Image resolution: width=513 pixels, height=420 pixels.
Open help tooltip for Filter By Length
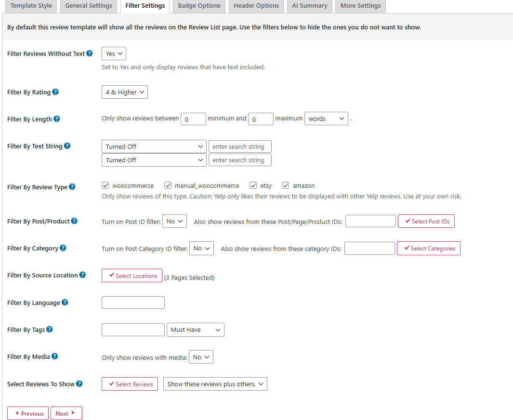[57, 119]
